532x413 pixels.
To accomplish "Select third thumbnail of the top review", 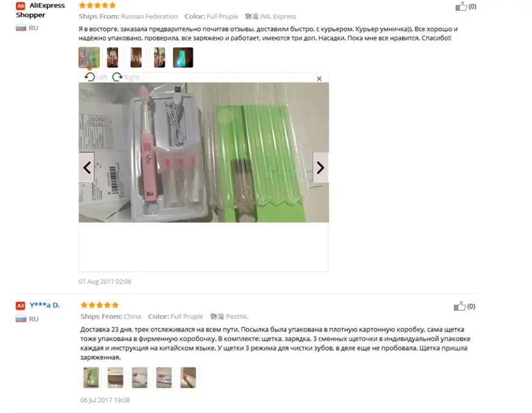I will pyautogui.click(x=136, y=57).
